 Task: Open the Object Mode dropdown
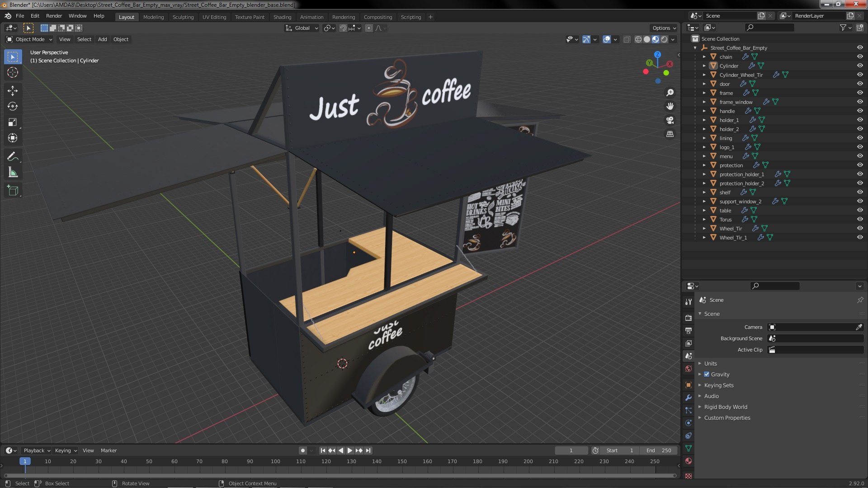tap(29, 39)
